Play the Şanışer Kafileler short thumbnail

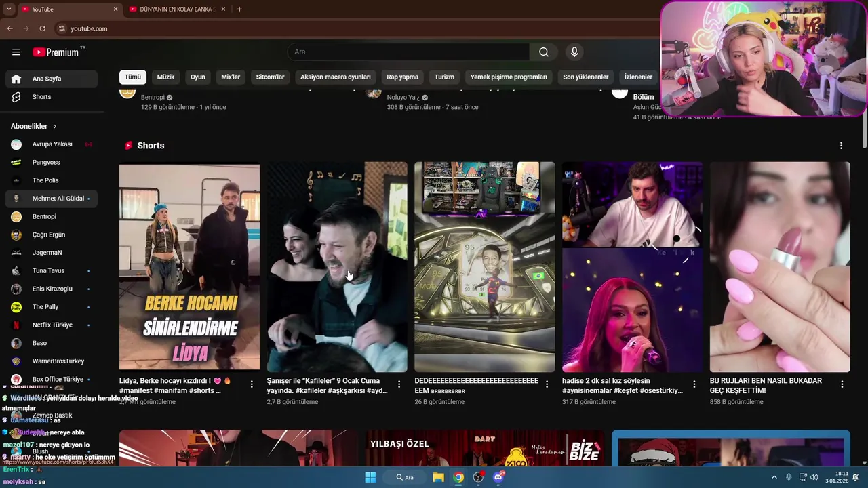[337, 267]
